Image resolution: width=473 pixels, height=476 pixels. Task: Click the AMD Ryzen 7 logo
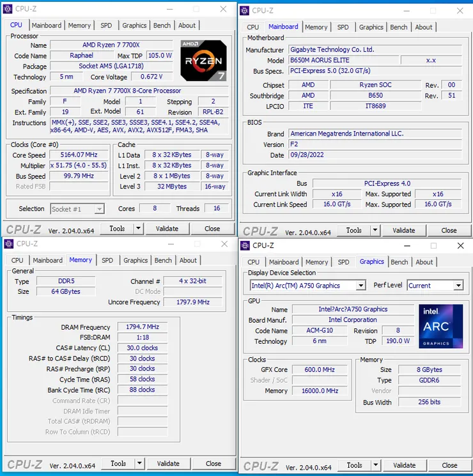pyautogui.click(x=203, y=60)
